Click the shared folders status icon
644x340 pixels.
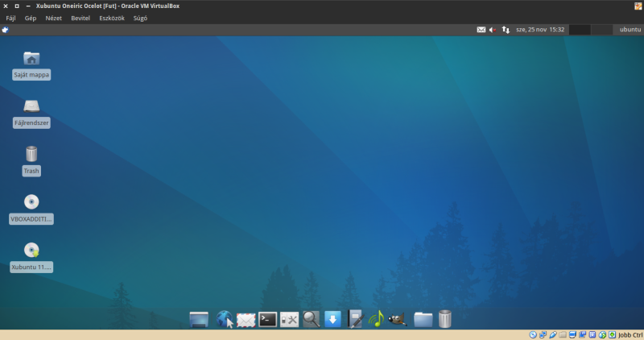(x=563, y=335)
